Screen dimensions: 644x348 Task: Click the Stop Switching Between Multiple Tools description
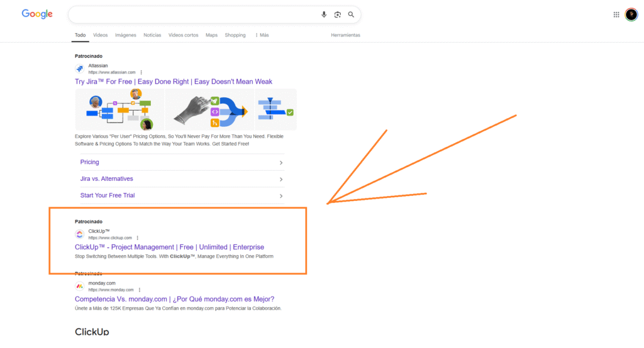[x=174, y=256]
